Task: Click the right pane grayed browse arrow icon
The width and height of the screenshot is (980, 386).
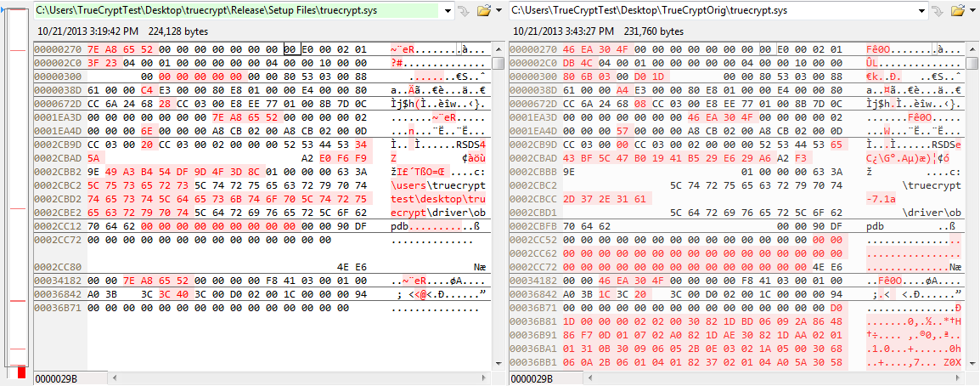Action: (x=938, y=11)
